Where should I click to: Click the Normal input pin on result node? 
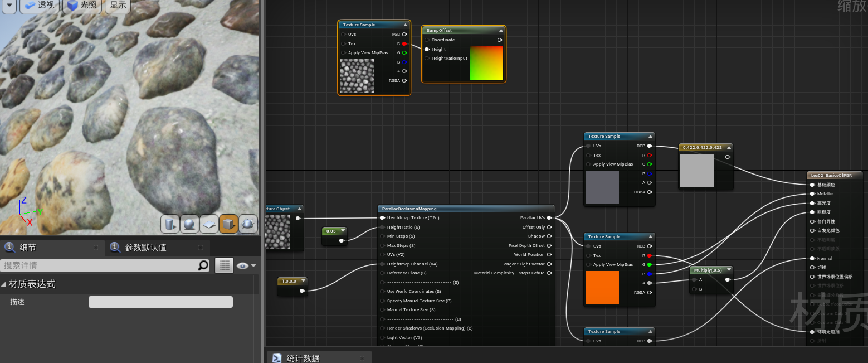click(812, 258)
